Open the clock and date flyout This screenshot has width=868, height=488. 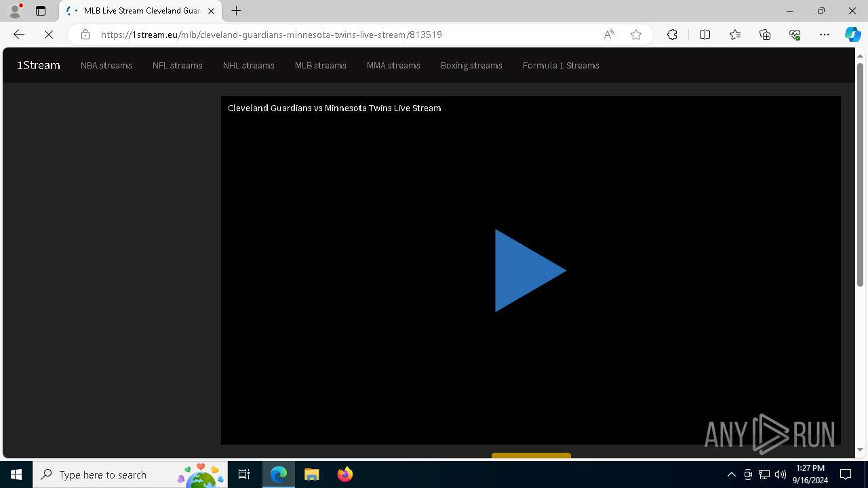810,474
